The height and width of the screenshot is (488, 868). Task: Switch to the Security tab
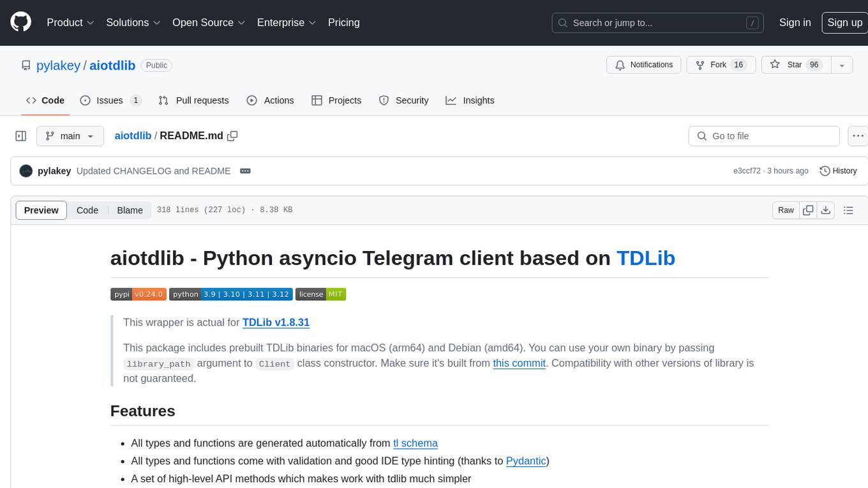click(x=403, y=100)
